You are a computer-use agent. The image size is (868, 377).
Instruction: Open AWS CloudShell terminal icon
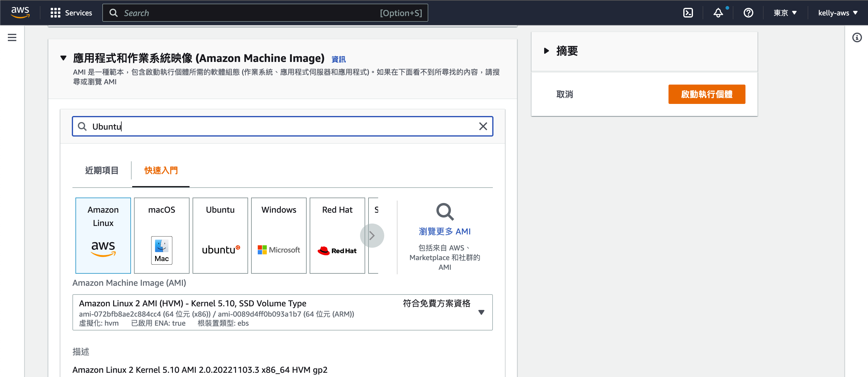coord(688,13)
